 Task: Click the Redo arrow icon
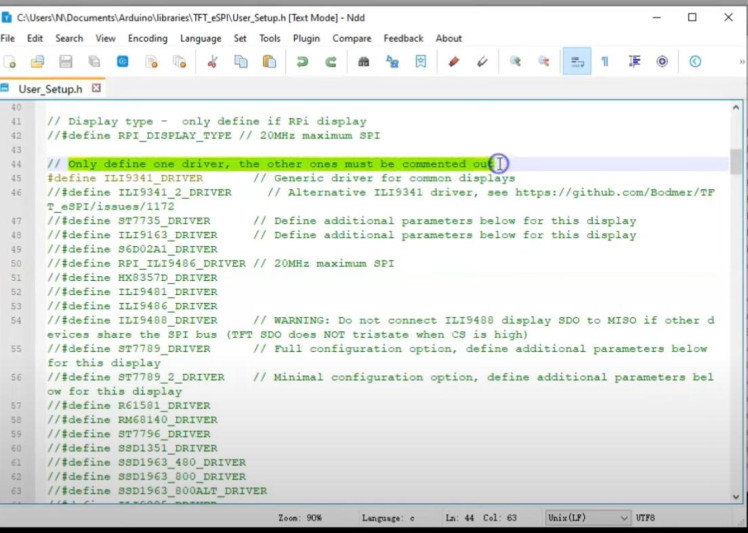331,62
